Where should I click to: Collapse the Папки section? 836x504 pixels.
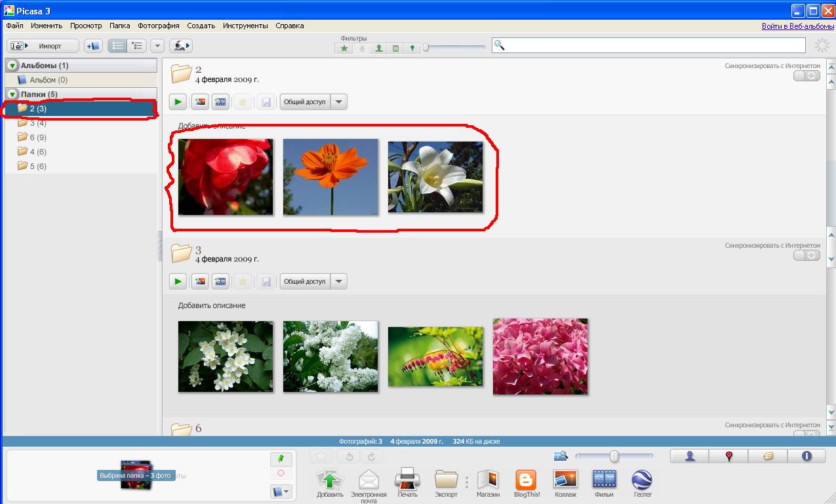[12, 94]
